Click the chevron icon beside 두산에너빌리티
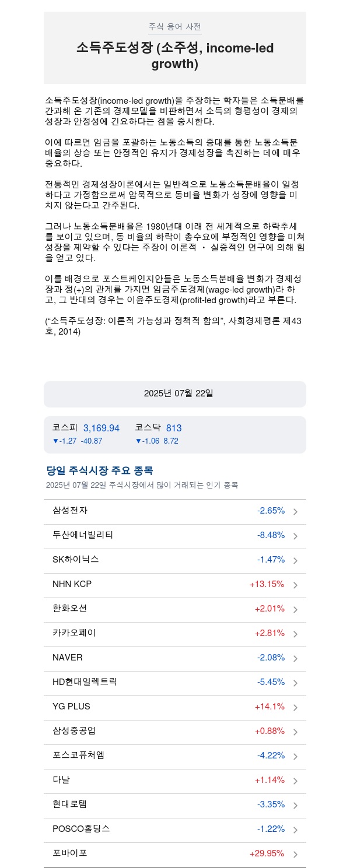 (295, 536)
